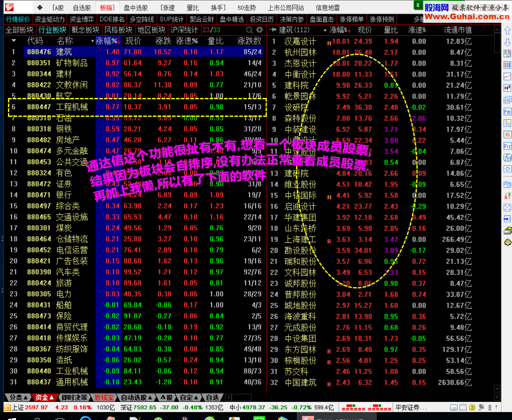Click the magnifier search icon in sector tab bar
The width and height of the screenshot is (512, 420).
pyautogui.click(x=250, y=30)
